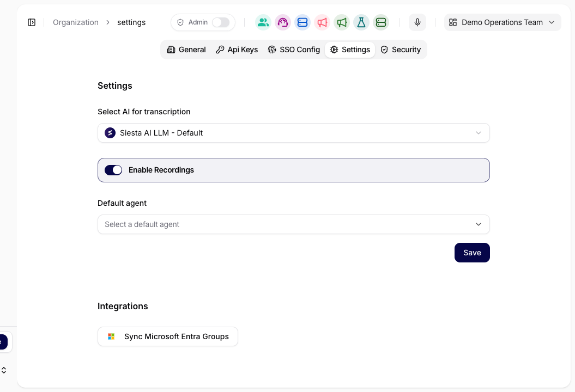Open the blue server icon
The image size is (575, 392).
[302, 22]
